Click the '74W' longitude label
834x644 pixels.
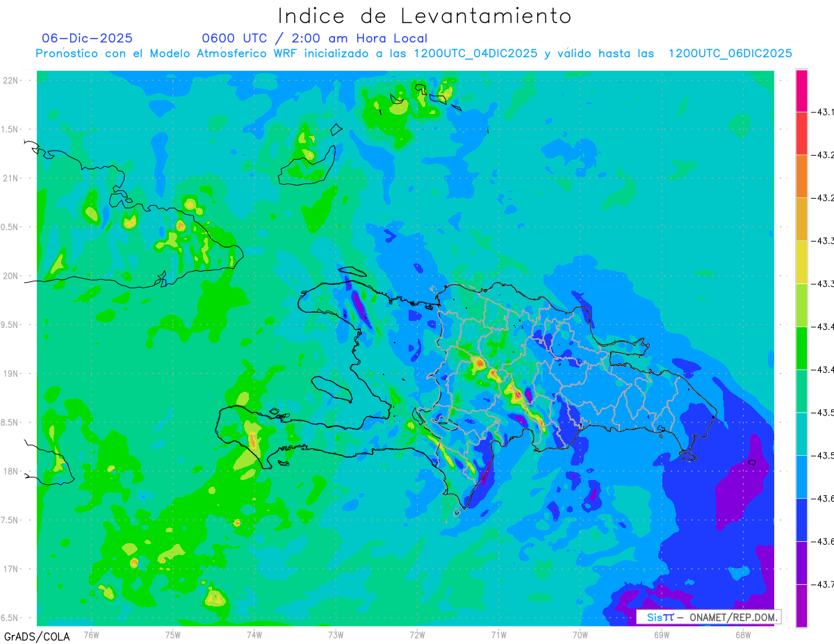pyautogui.click(x=254, y=634)
